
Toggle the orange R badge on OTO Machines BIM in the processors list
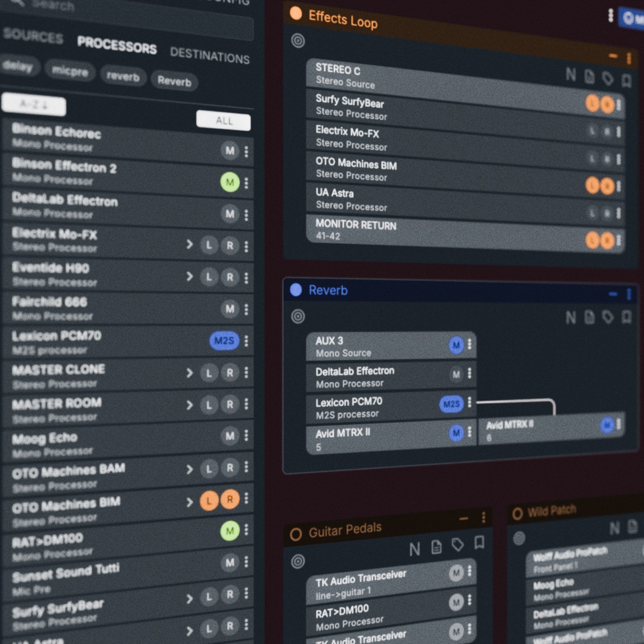pos(230,500)
